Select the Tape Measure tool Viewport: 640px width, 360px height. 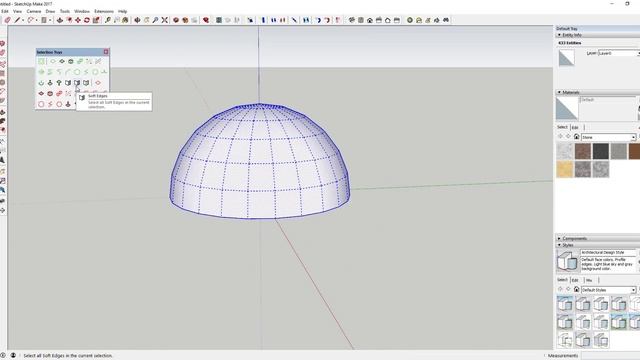[108, 20]
